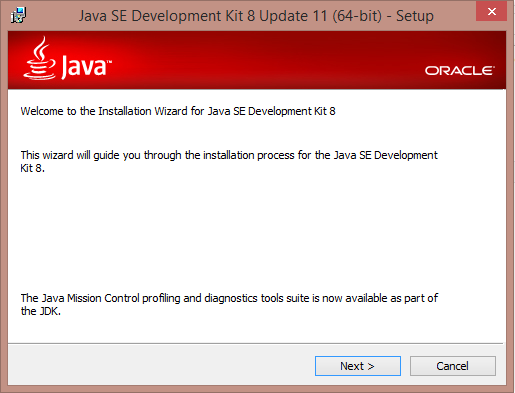This screenshot has height=393, width=515.
Task: Click the word "Setup" in title bar
Action: click(415, 16)
